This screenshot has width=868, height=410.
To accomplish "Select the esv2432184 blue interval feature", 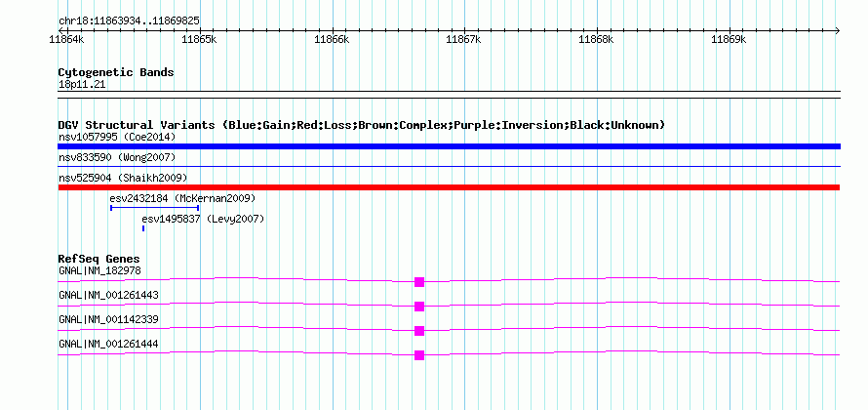I will click(155, 208).
